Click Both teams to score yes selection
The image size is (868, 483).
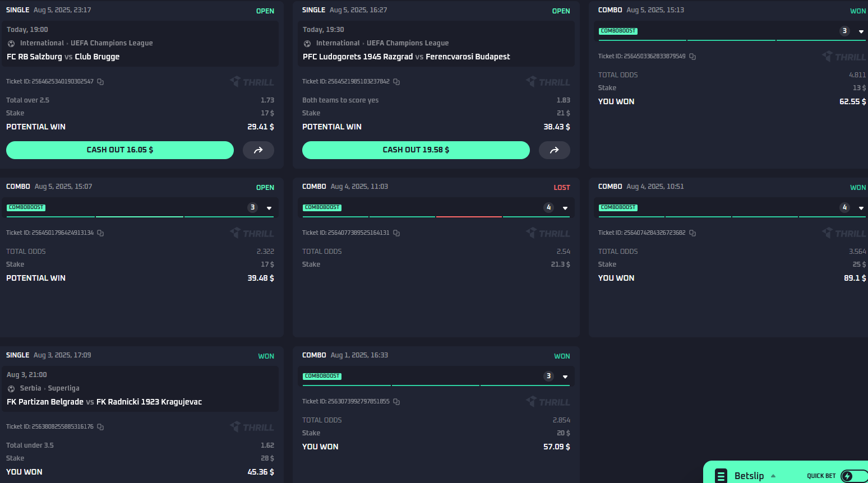coord(340,100)
